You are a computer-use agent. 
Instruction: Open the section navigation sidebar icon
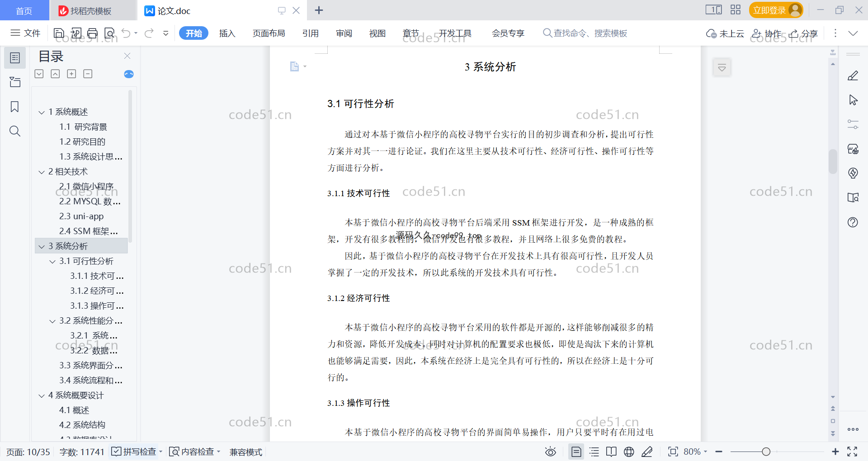point(15,82)
